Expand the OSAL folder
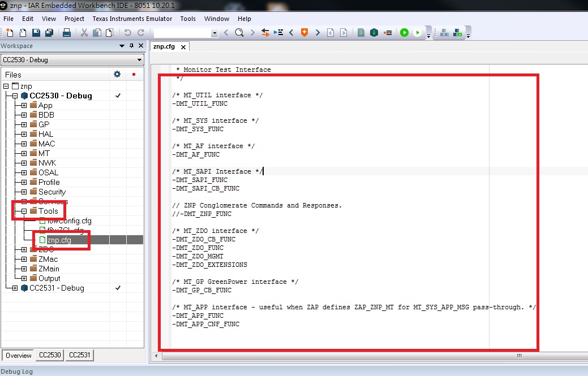This screenshot has width=588, height=376. (x=24, y=172)
